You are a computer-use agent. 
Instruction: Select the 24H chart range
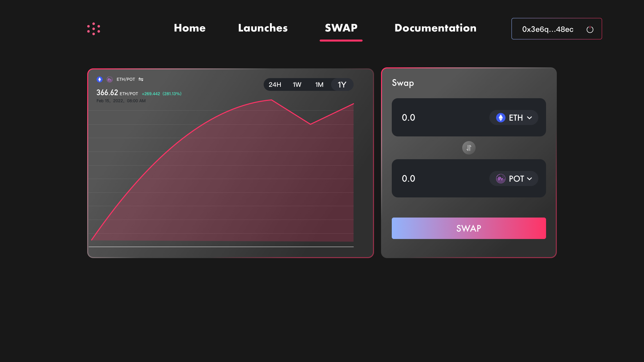[275, 85]
